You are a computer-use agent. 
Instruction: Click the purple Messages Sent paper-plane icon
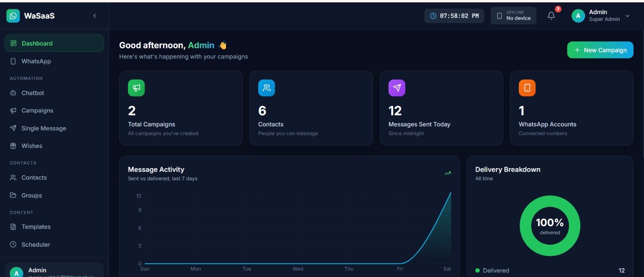coord(397,88)
